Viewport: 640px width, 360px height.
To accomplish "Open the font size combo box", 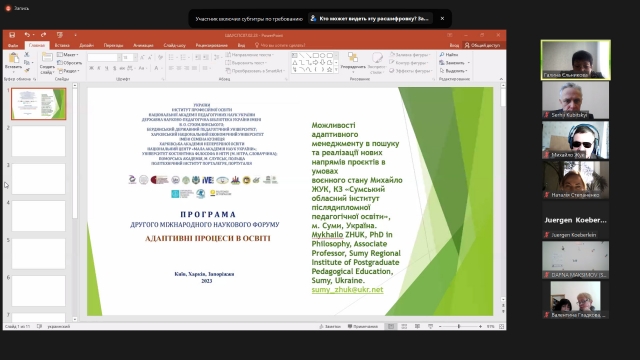I will point(129,58).
